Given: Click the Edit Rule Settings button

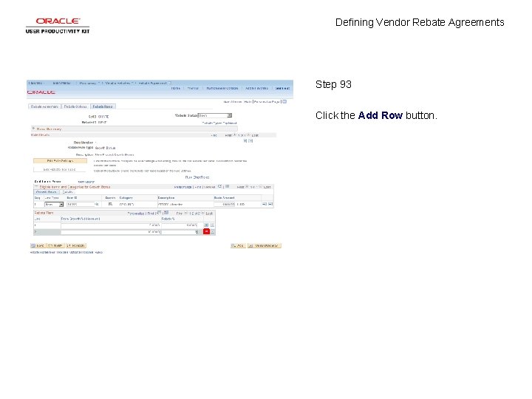Looking at the screenshot, I should [x=60, y=161].
